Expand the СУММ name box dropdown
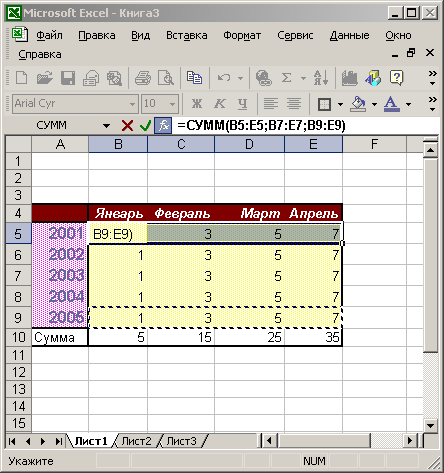This screenshot has height=473, width=444. pyautogui.click(x=106, y=126)
